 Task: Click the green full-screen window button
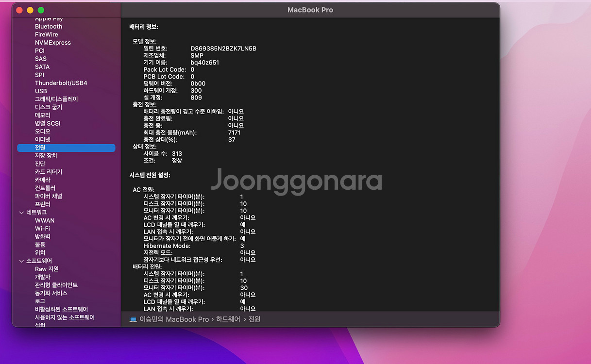(x=41, y=10)
